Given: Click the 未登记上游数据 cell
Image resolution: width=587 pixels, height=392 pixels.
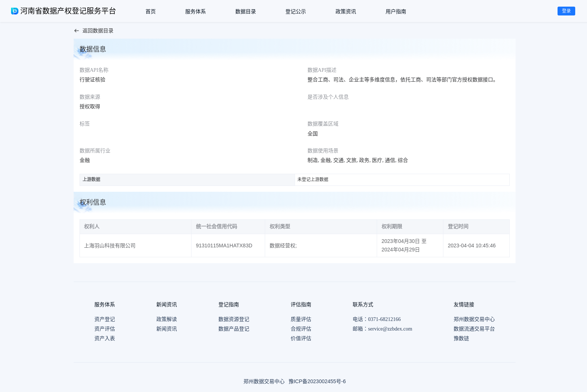Looking at the screenshot, I should [402, 180].
